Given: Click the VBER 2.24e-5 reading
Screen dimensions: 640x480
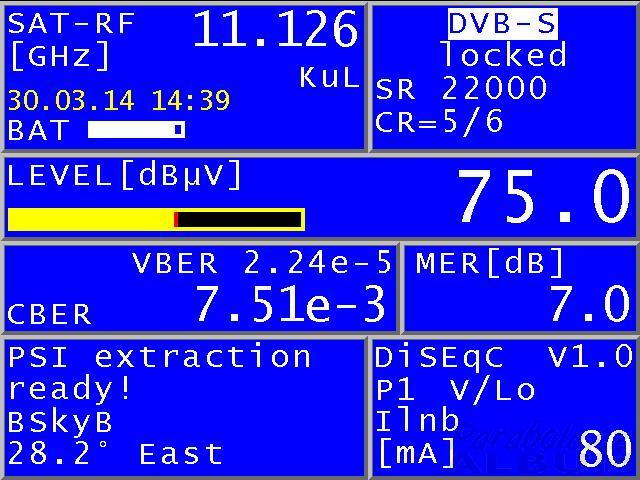Looking at the screenshot, I should coord(262,263).
